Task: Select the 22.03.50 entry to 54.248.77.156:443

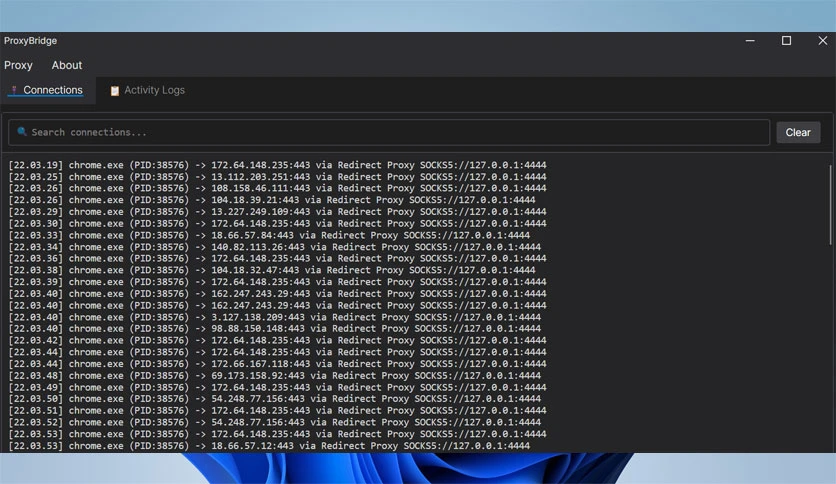Action: click(x=275, y=399)
